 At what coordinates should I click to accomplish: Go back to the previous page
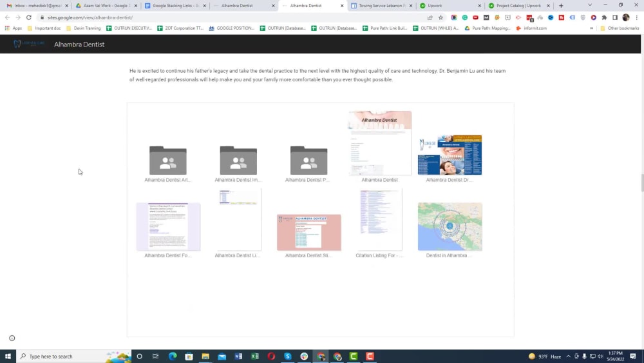(x=7, y=17)
